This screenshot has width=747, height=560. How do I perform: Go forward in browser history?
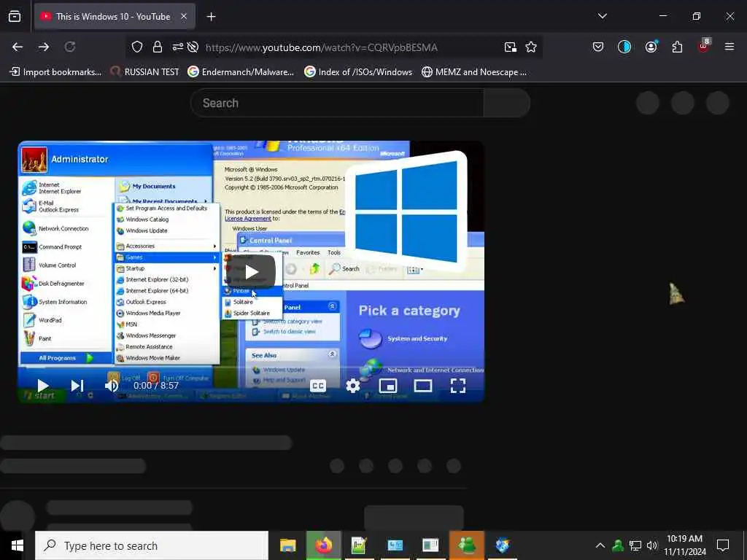(x=44, y=47)
